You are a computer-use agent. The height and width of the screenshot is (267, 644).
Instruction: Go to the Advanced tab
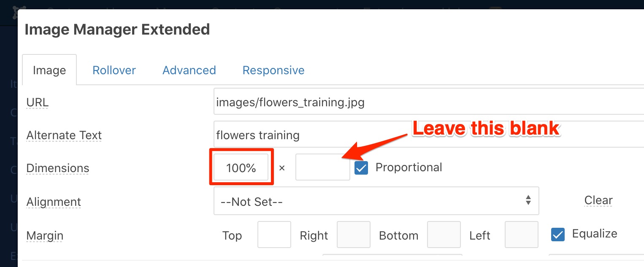click(189, 70)
